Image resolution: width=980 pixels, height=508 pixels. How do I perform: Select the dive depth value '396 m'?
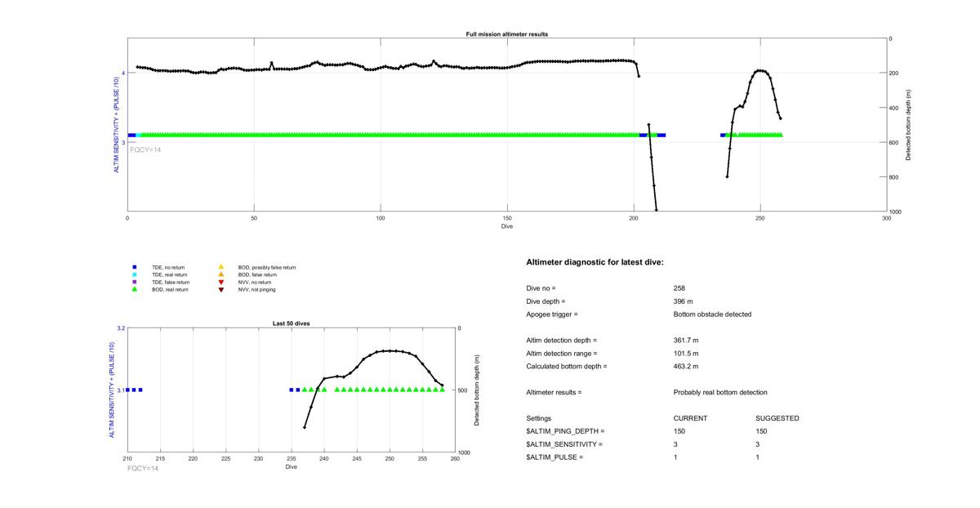coord(684,301)
